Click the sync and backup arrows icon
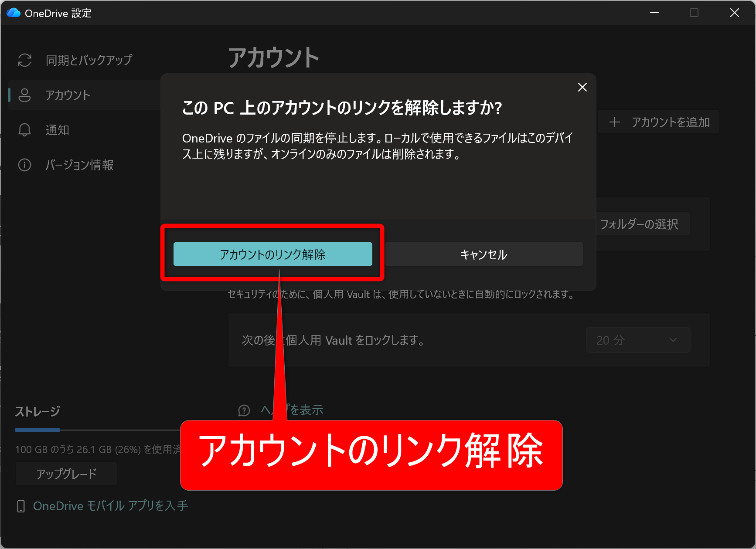The image size is (756, 549). pyautogui.click(x=25, y=60)
